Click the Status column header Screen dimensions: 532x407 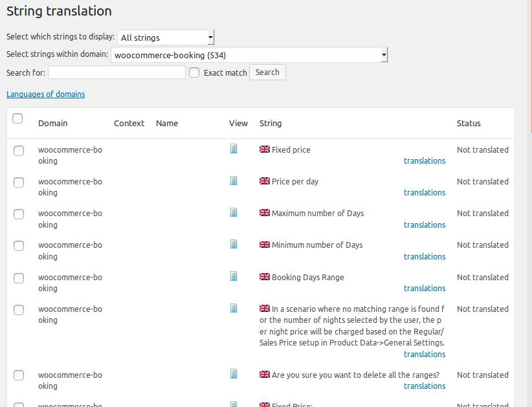[469, 123]
